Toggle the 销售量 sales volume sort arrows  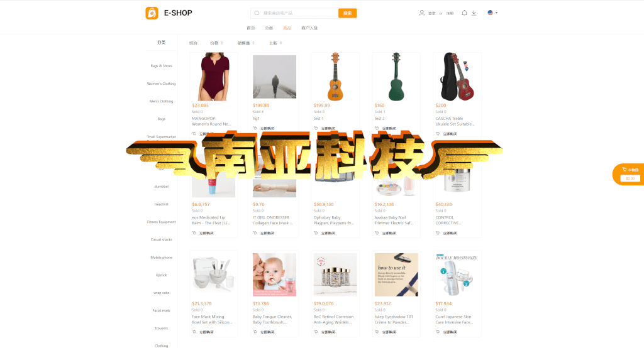(253, 43)
